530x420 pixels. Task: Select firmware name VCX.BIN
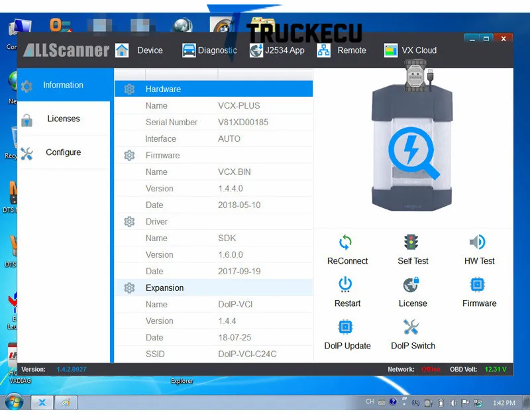pyautogui.click(x=235, y=172)
